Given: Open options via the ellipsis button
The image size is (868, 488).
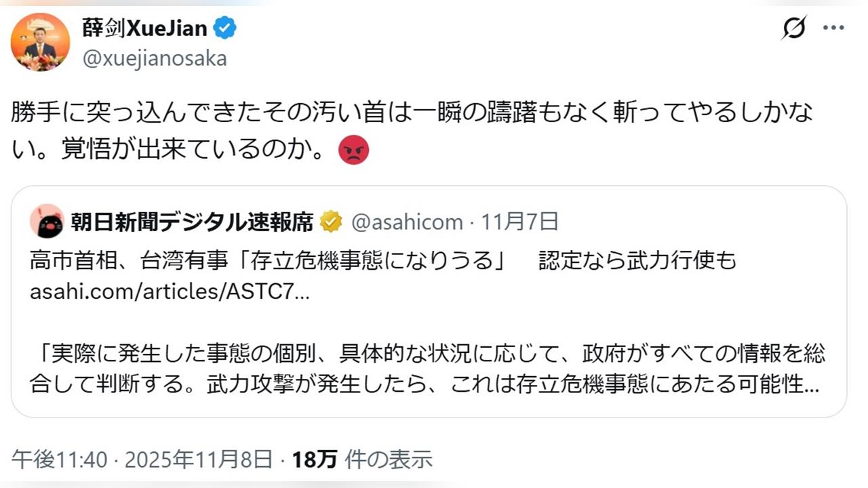Looking at the screenshot, I should click(834, 28).
